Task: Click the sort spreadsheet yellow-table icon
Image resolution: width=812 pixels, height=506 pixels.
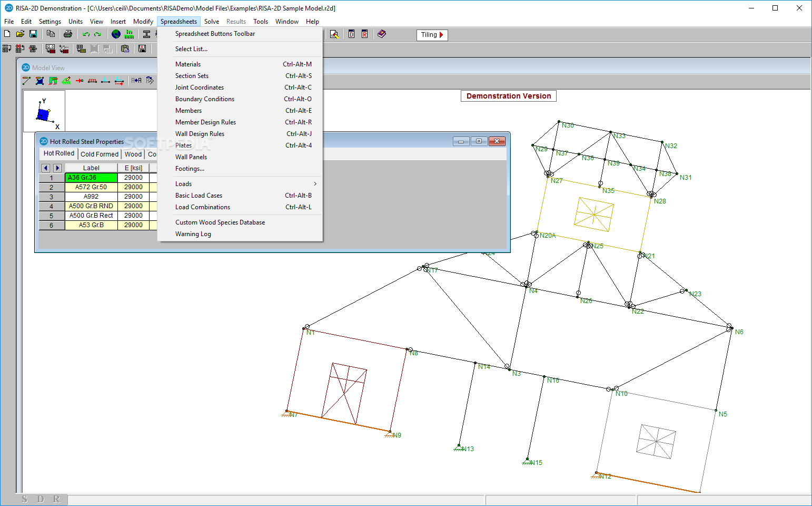Action: (x=81, y=48)
